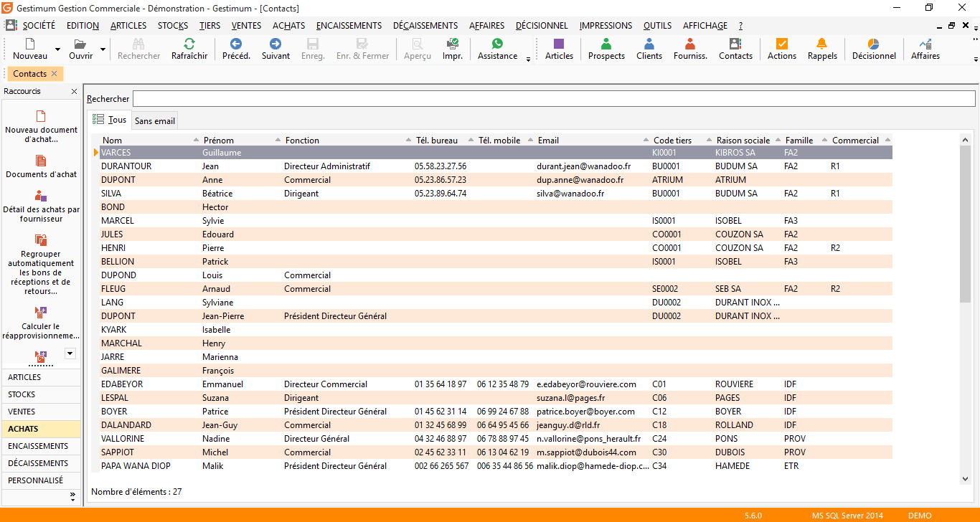Open Assistance WhatsApp icon

click(497, 44)
